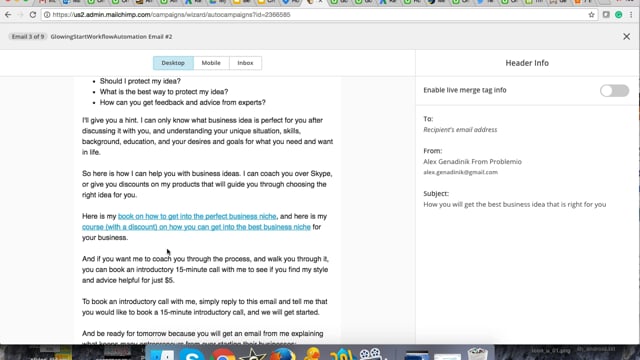Click the square extension icon in toolbar

pyautogui.click(x=606, y=15)
